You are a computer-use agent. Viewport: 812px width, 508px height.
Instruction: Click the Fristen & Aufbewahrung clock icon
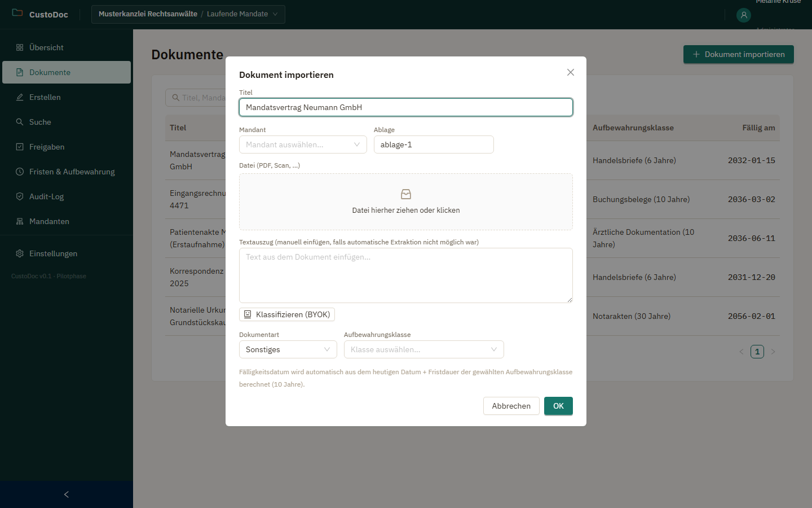point(20,172)
